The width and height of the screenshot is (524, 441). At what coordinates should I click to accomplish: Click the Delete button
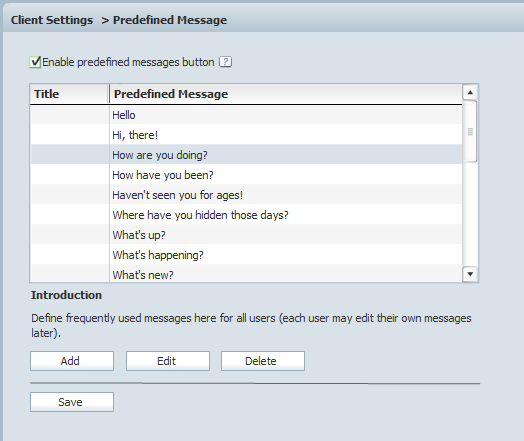(x=263, y=361)
